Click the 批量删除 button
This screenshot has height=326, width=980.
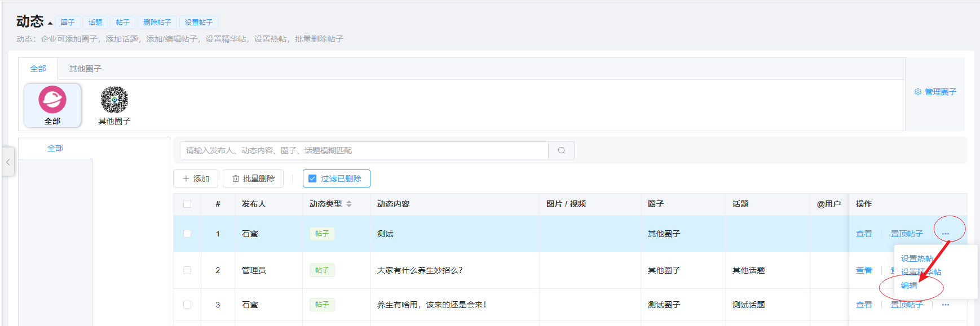pos(253,178)
